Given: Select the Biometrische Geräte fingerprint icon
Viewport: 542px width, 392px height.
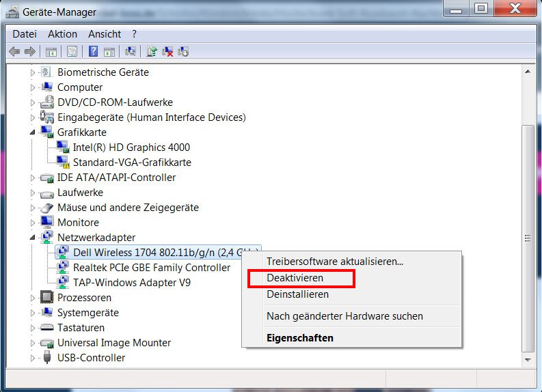Looking at the screenshot, I should point(46,72).
